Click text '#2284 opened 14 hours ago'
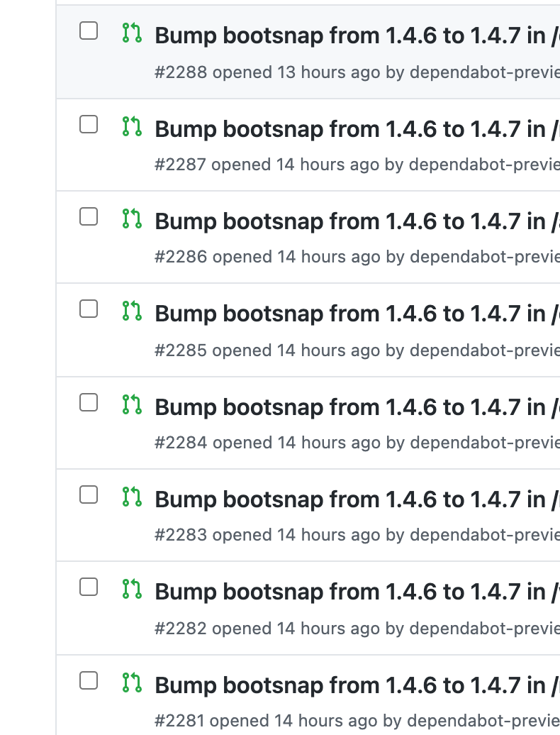Screen dimensions: 560x735 tap(267, 443)
